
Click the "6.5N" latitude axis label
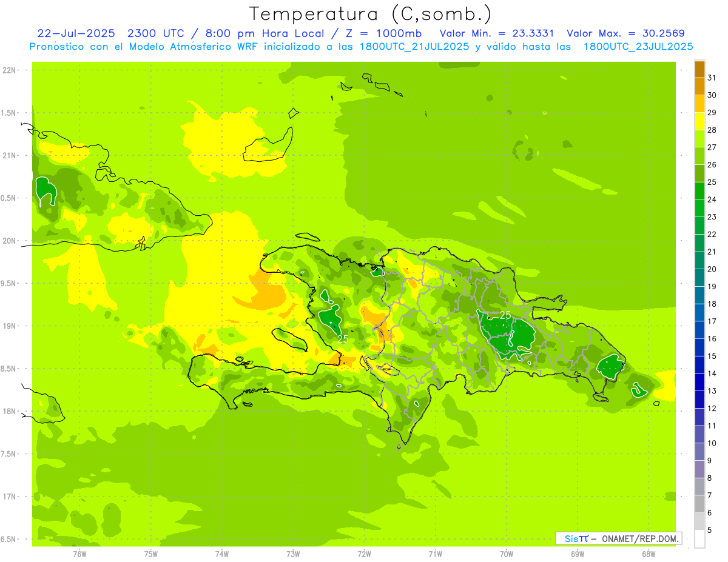pyautogui.click(x=9, y=539)
